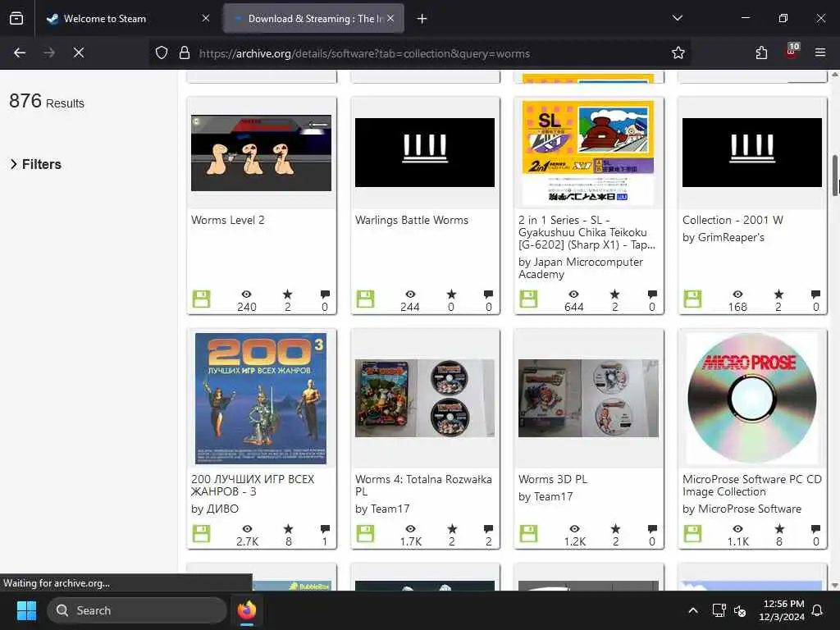Open tracking protection shield info
Viewport: 840px width, 630px height.
(x=162, y=53)
